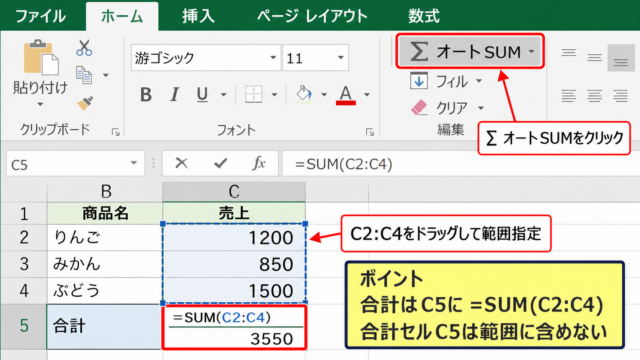The image size is (640, 360).
Task: Open the Font group dialog launcher
Action: tap(370, 132)
